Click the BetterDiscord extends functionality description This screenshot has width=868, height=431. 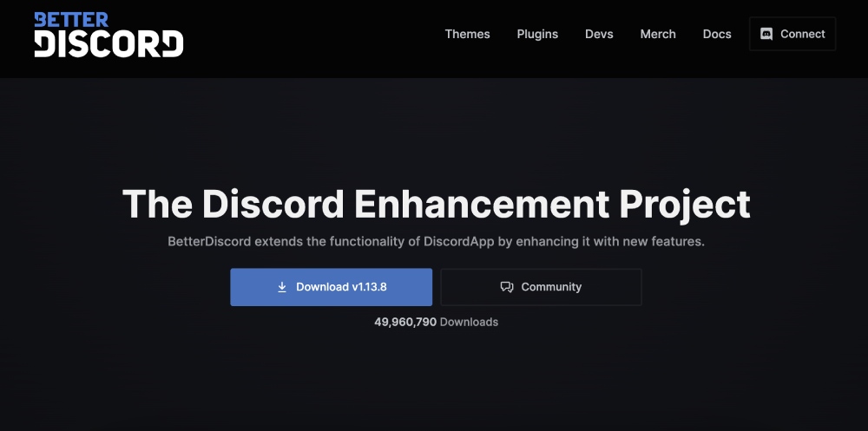(437, 242)
